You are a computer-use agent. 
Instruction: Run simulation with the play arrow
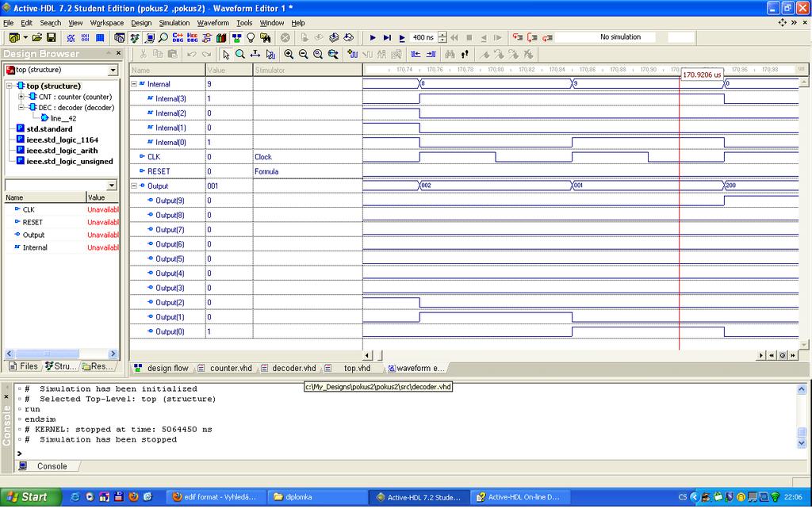click(x=373, y=37)
